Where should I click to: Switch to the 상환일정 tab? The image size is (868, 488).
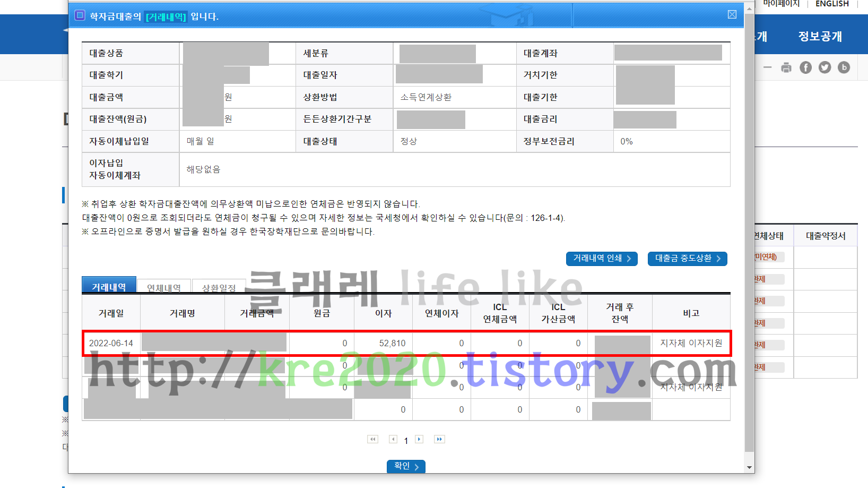(219, 287)
